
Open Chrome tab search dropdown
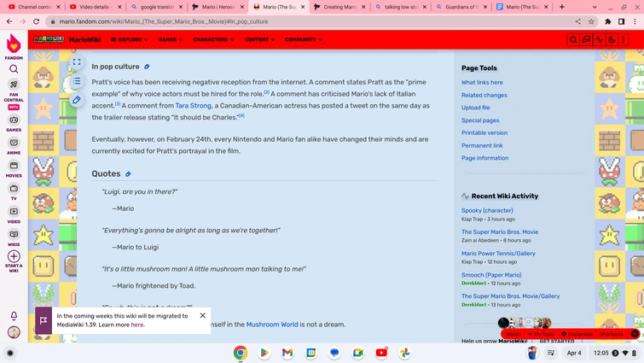[x=595, y=7]
